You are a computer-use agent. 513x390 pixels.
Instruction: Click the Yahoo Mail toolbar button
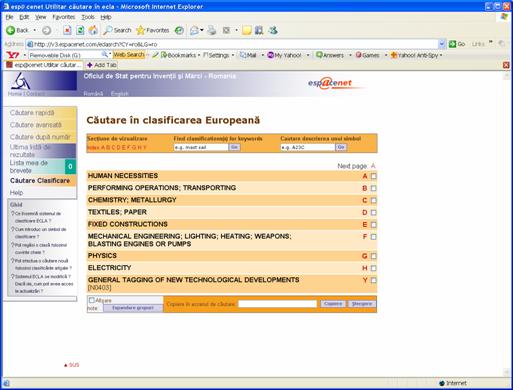248,55
